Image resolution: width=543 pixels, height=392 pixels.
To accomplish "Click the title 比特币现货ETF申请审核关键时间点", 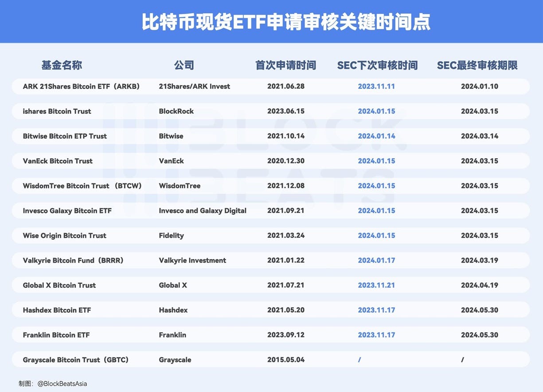I will point(286,22).
